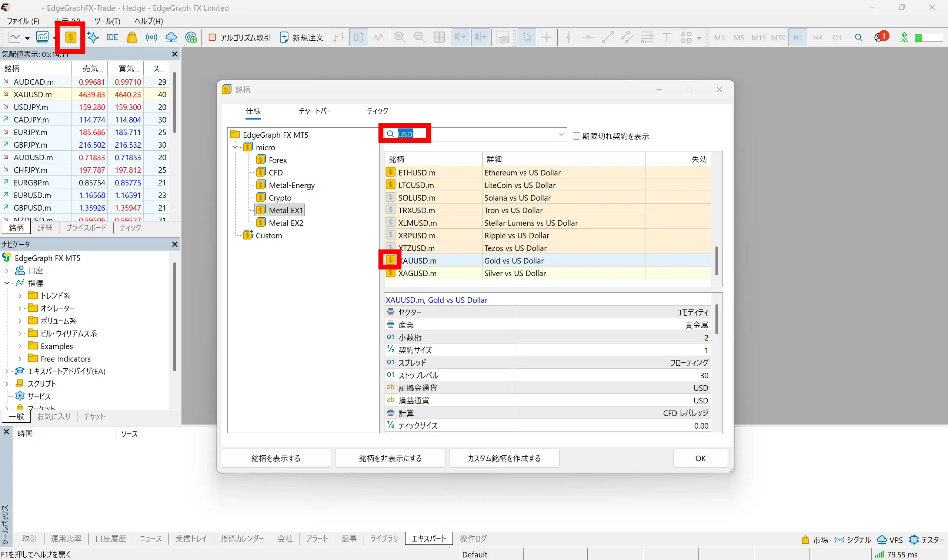
Task: Click the IDE MetaEditor toolbar button
Action: tap(112, 37)
